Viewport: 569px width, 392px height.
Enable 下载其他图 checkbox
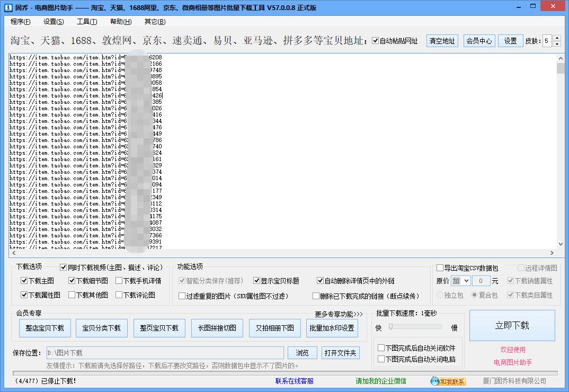(72, 295)
